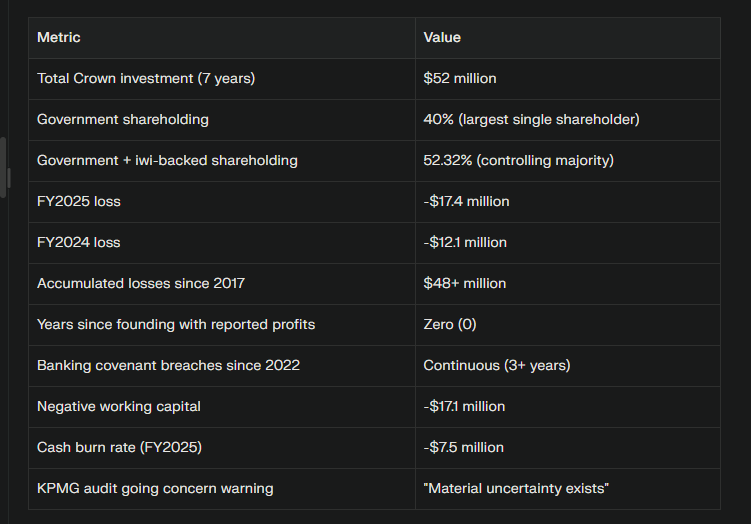Viewport: 751px width, 524px height.
Task: Select the "FY2025 loss" metric cell
Action: click(79, 201)
